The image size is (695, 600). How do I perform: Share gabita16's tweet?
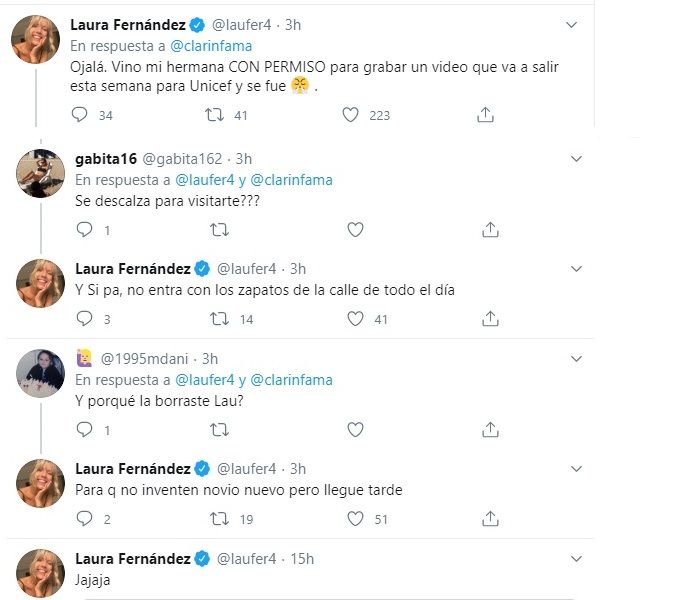[490, 230]
